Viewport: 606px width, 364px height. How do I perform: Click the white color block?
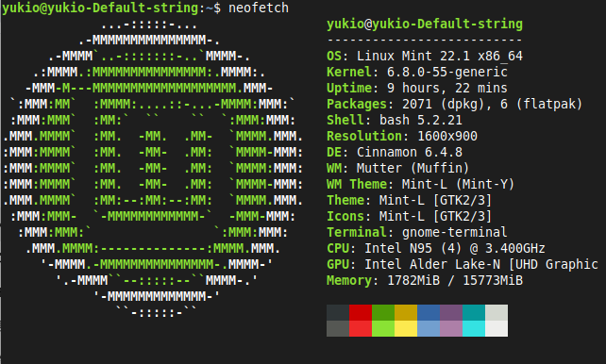click(497, 329)
